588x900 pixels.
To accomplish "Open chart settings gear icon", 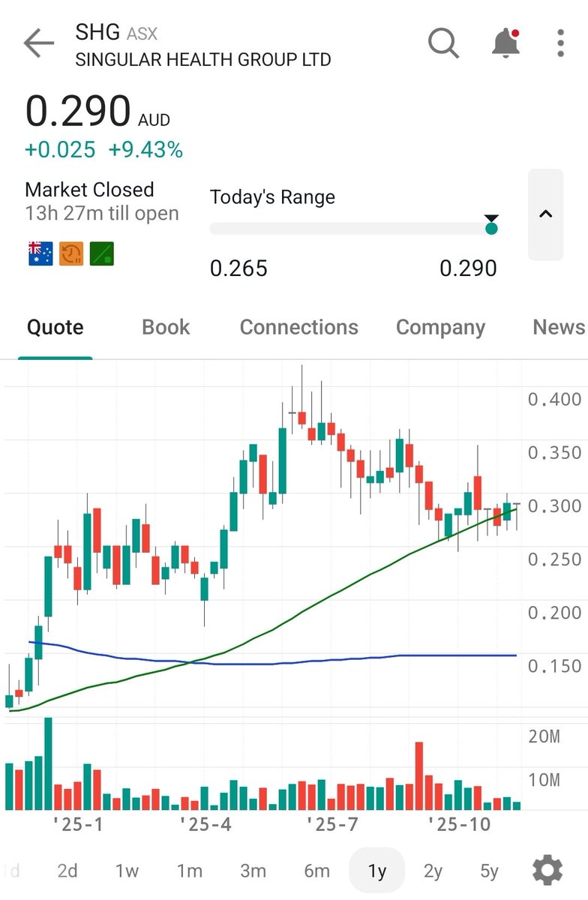I will [547, 871].
